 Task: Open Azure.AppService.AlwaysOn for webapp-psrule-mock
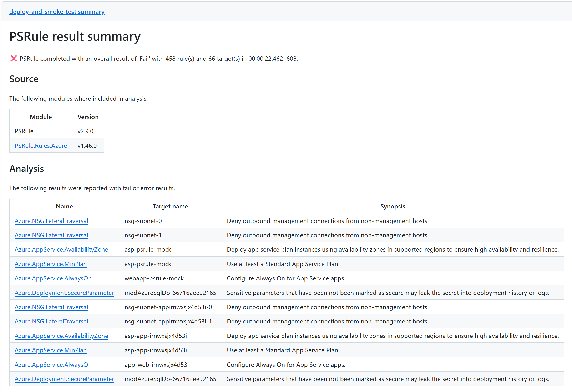(53, 278)
